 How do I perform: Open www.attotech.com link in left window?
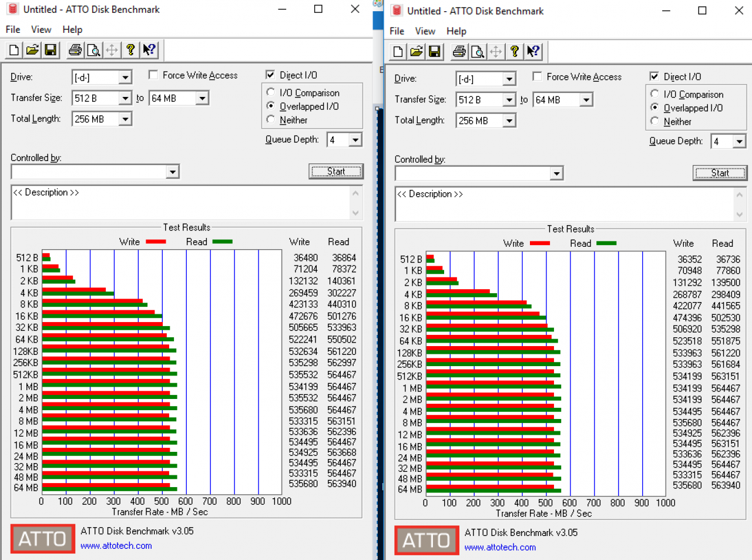(x=116, y=546)
